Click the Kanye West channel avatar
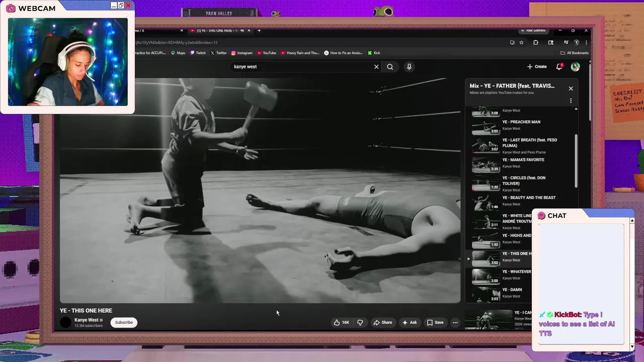The image size is (644, 362). (65, 322)
